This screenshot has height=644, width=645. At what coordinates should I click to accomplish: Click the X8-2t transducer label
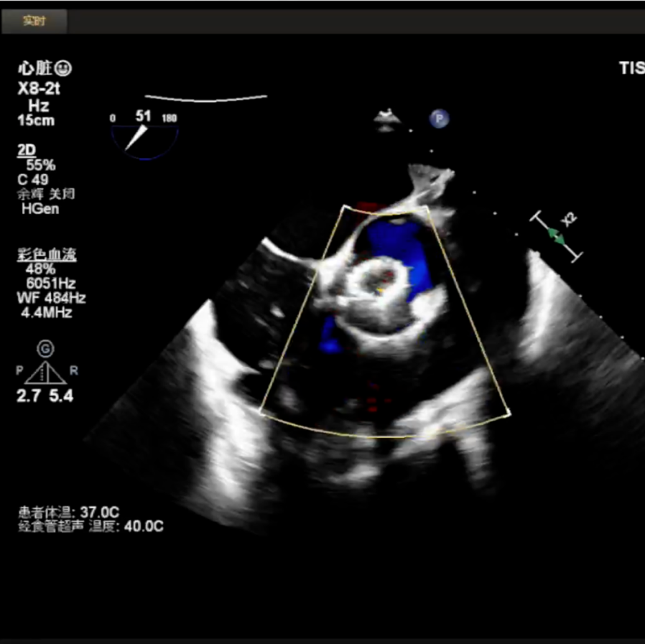tap(39, 89)
